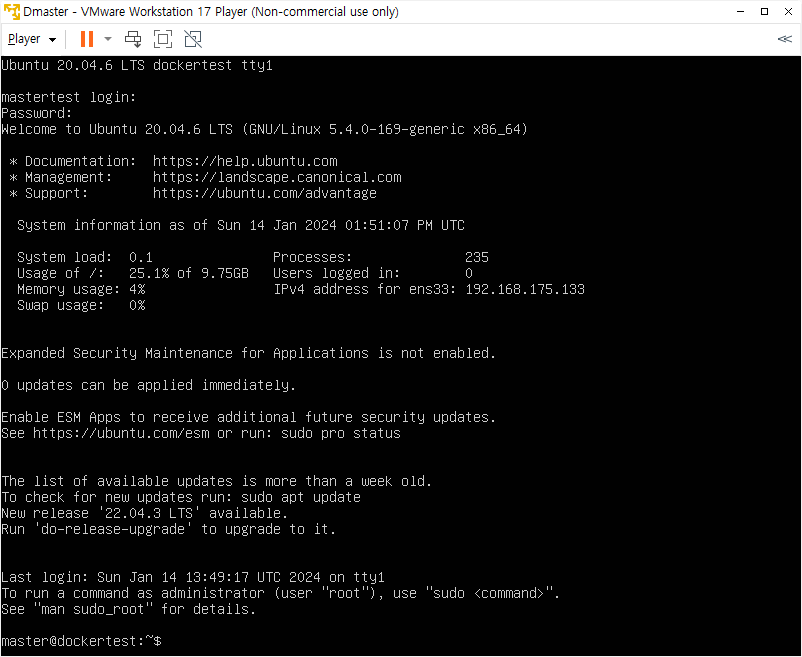Click the 'Ubuntu 20.04.6 LTS dockertest tty1' header line

pos(137,65)
